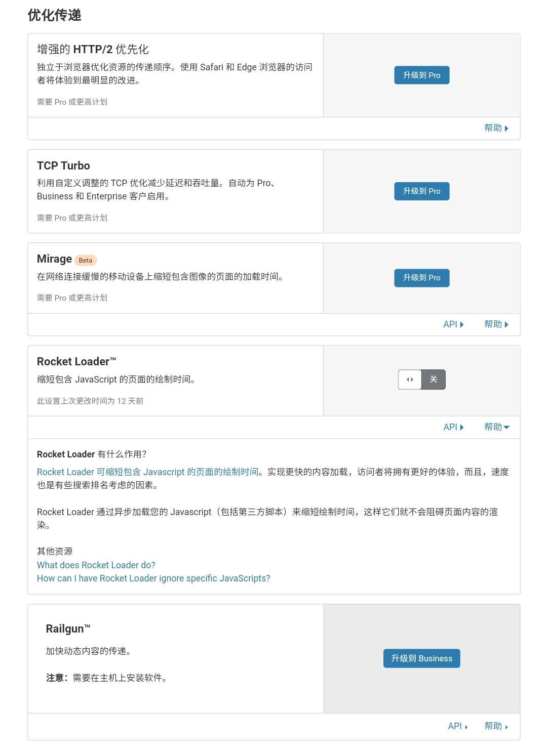Expand help for HTTP/2 prioritization card
This screenshot has height=756, width=547.
(x=496, y=128)
